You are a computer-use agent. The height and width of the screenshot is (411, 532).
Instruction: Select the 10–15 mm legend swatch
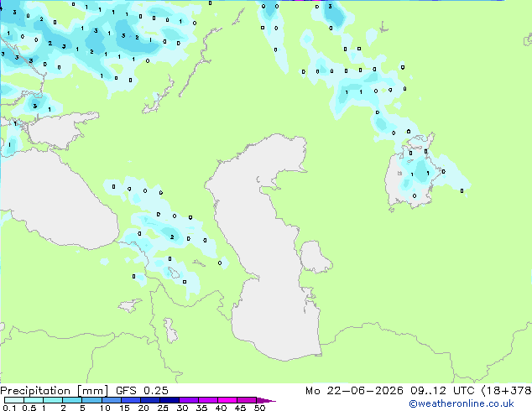(x=111, y=400)
